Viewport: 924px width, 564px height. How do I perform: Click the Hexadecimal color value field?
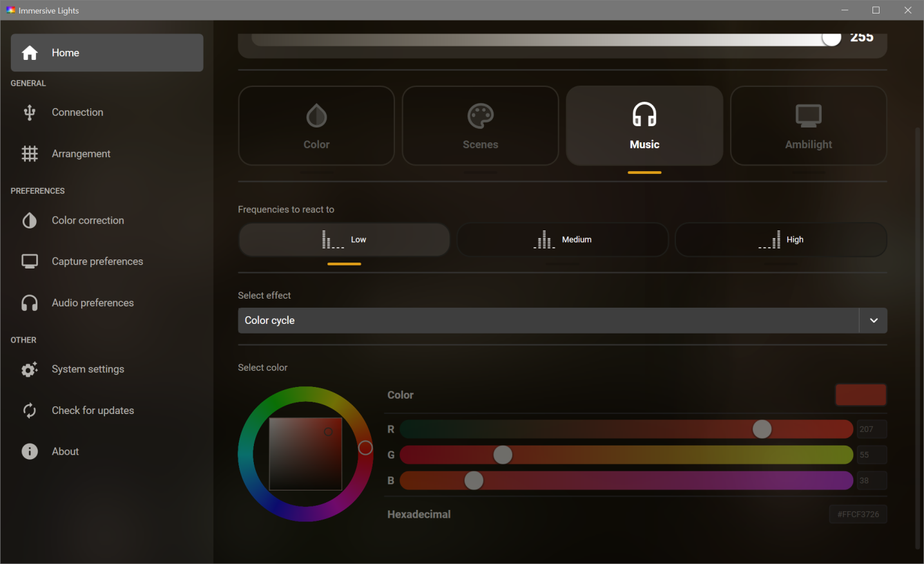[x=858, y=514]
